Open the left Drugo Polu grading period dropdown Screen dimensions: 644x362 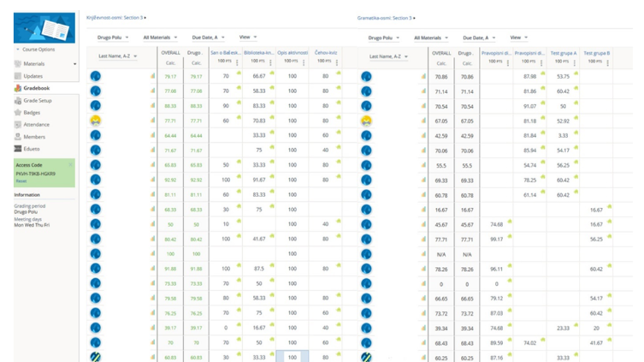[x=113, y=38]
